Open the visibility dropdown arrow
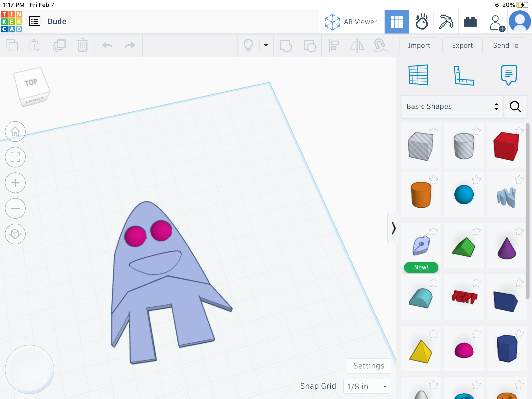Screen dimensions: 532x399 [x=266, y=45]
